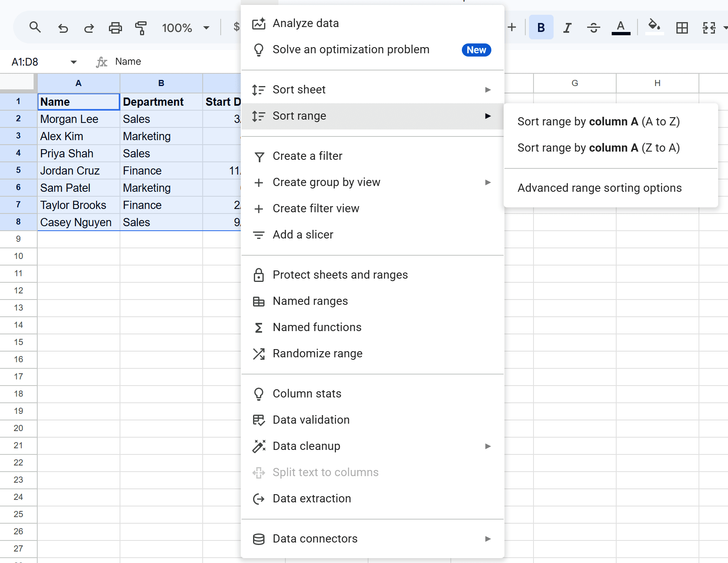Image resolution: width=728 pixels, height=563 pixels.
Task: Open Column stats
Action: 373,394
